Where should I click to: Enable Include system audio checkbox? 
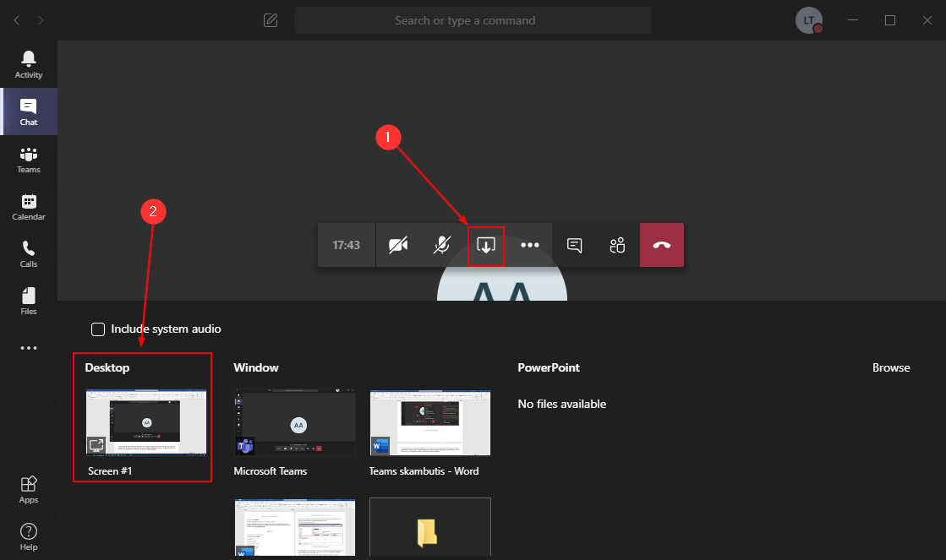click(98, 329)
